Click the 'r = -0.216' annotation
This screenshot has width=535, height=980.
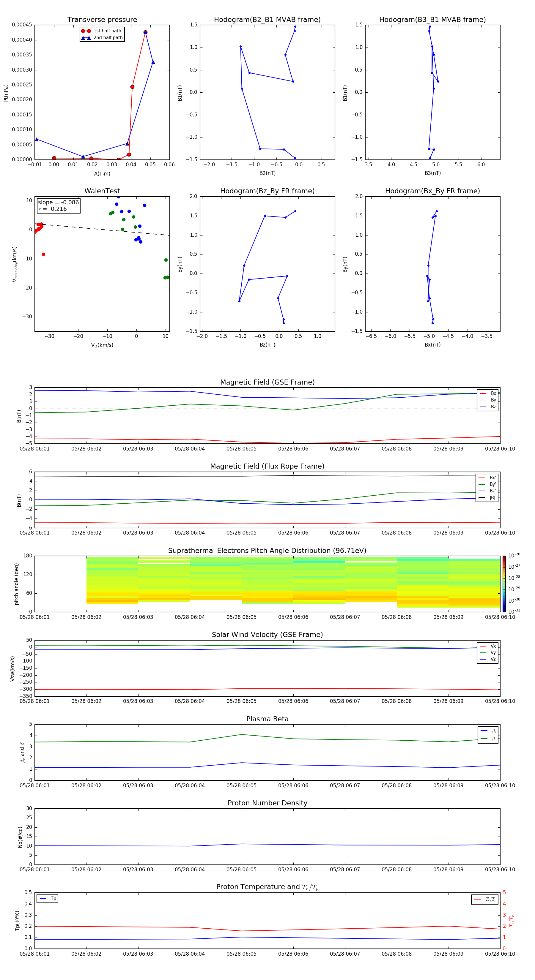[53, 209]
